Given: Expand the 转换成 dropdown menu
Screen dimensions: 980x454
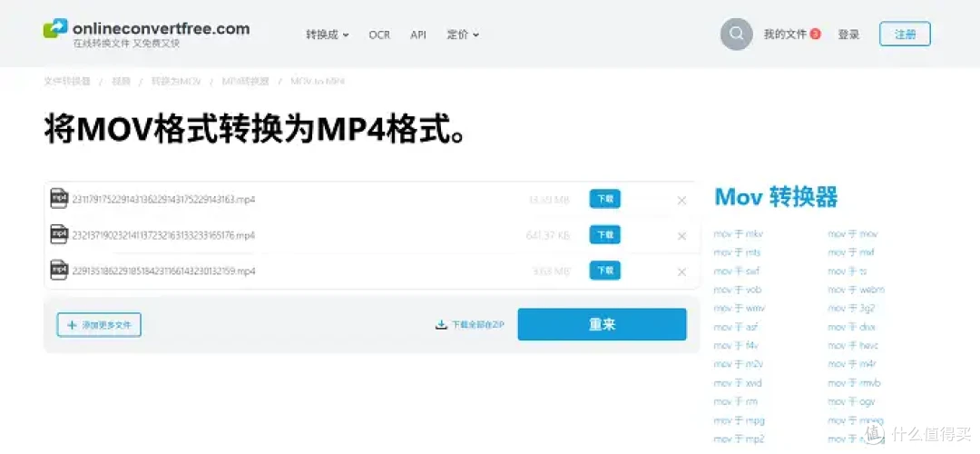Looking at the screenshot, I should (327, 35).
